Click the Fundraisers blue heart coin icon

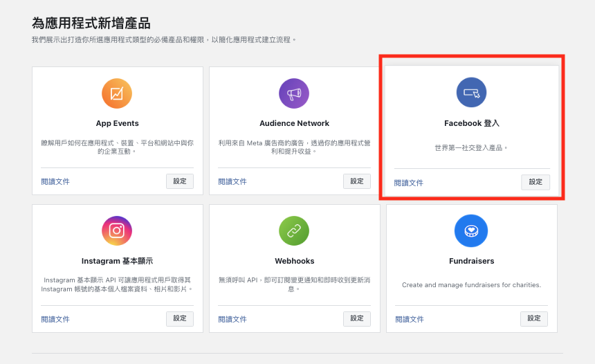(471, 230)
